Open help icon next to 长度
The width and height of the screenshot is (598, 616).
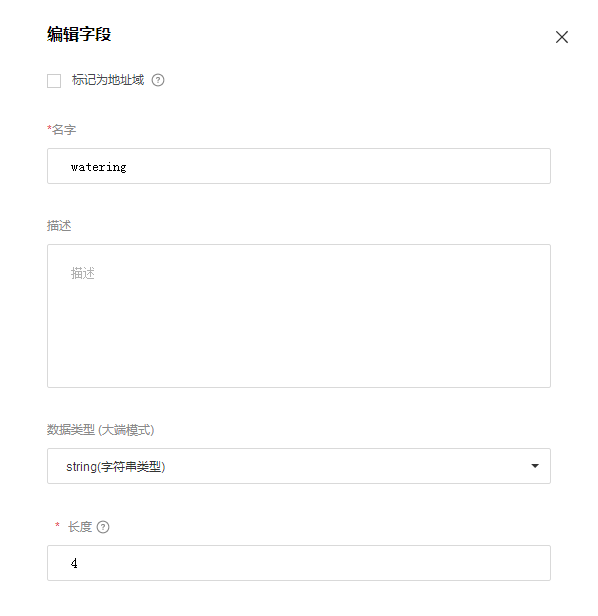(x=103, y=527)
